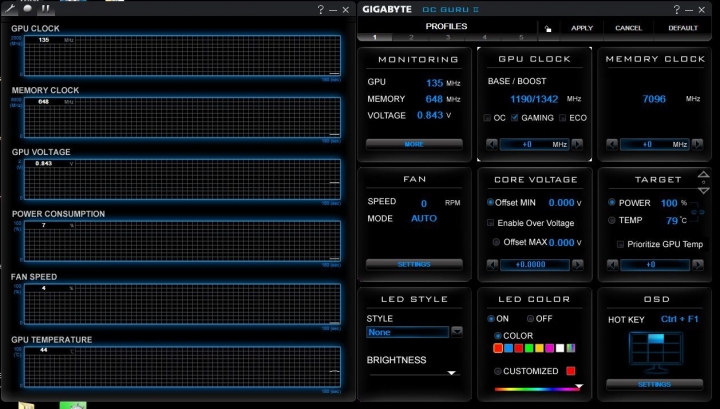Screen dimensions: 720x409
Task: Turn LED color ON radio
Action: click(491, 319)
